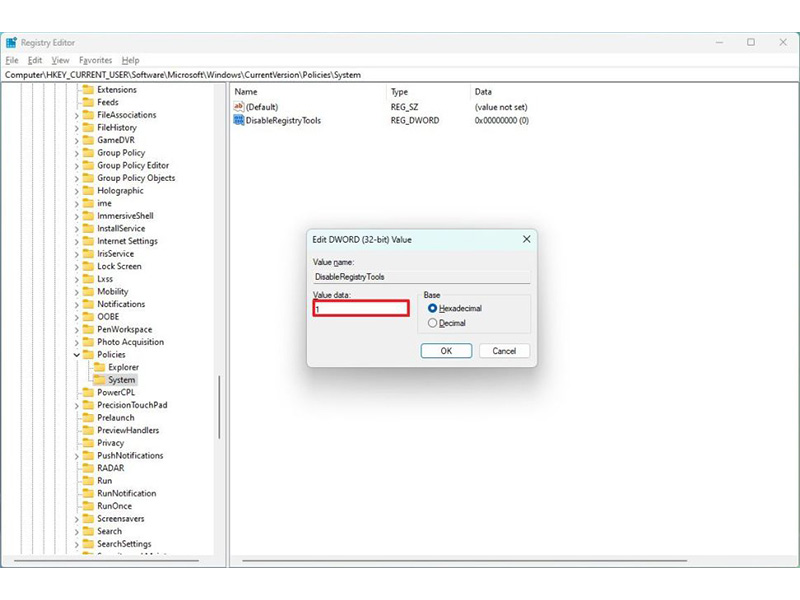Click the Prelaunch folder icon
The width and height of the screenshot is (800, 600).
tap(88, 417)
